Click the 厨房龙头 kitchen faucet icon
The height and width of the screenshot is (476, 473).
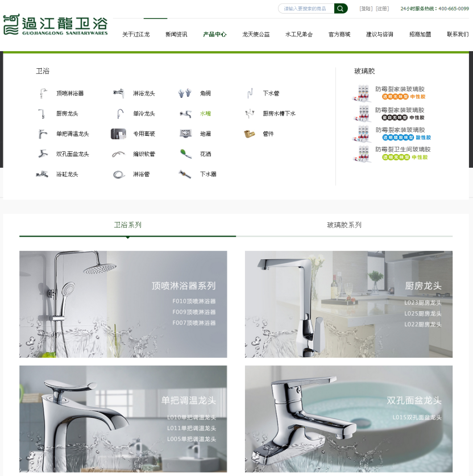42,113
